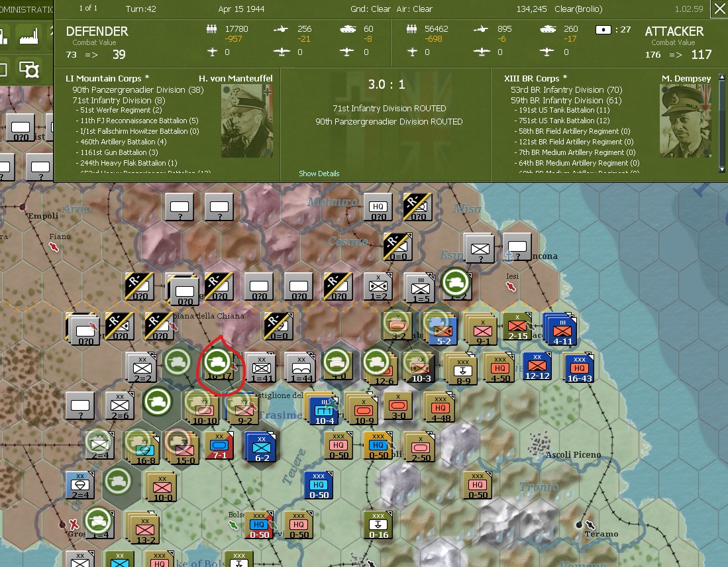The image size is (728, 567).
Task: Click the Fiano red town marker
Action: coord(54,247)
